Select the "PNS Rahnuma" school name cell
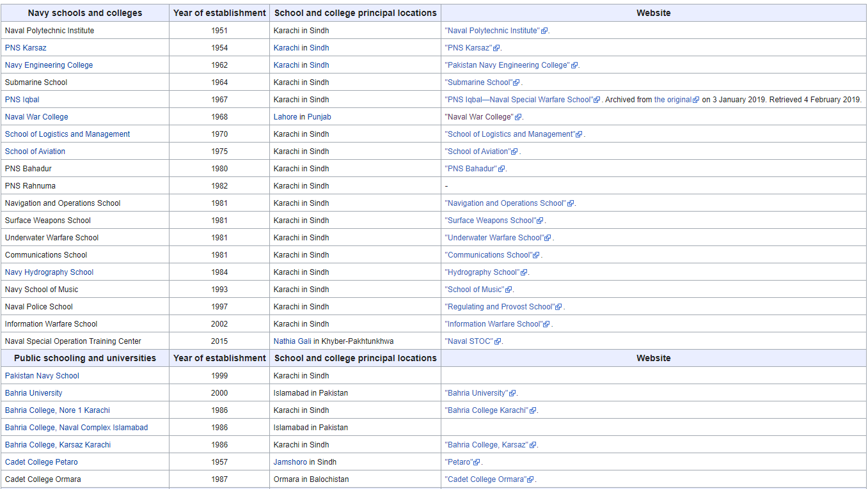 pos(85,186)
